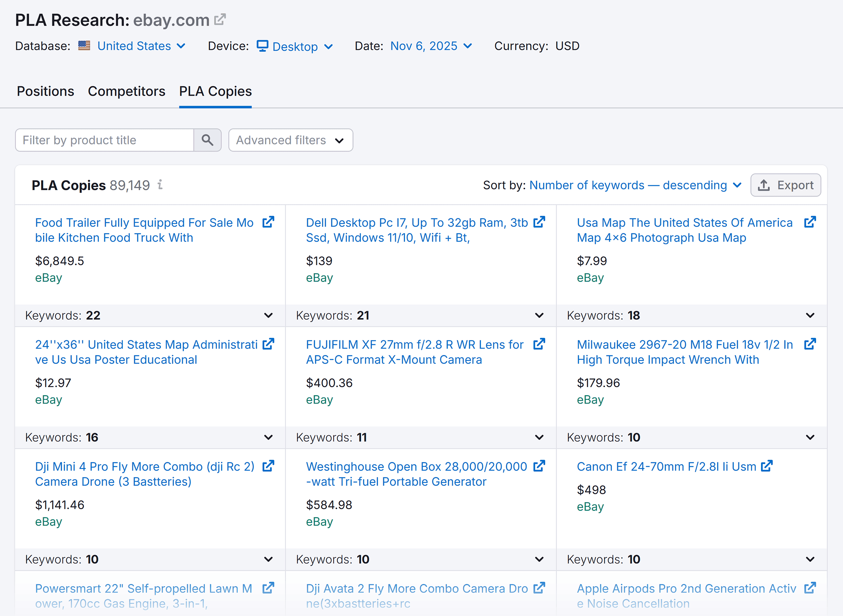
Task: Click the United States flag icon
Action: [x=84, y=46]
